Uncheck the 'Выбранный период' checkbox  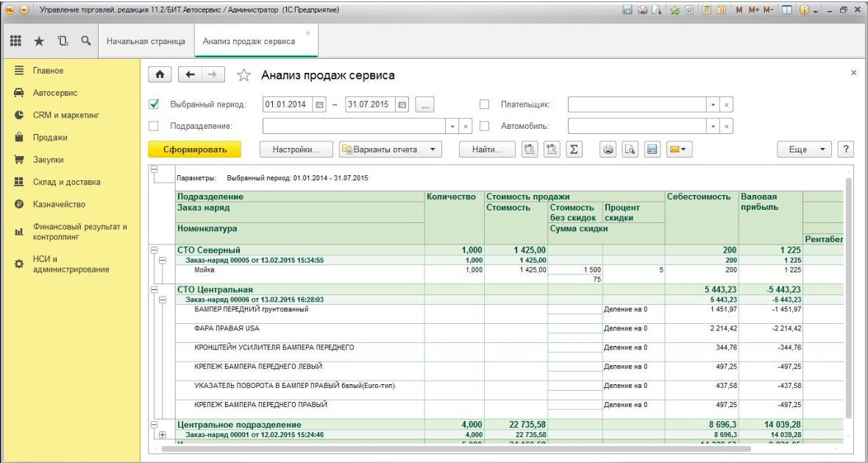click(154, 105)
